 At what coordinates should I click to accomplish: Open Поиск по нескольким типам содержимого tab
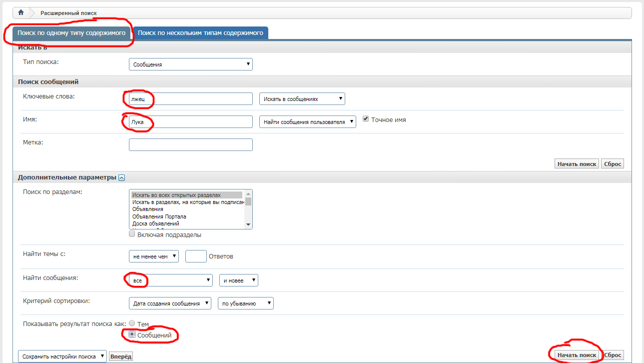200,32
